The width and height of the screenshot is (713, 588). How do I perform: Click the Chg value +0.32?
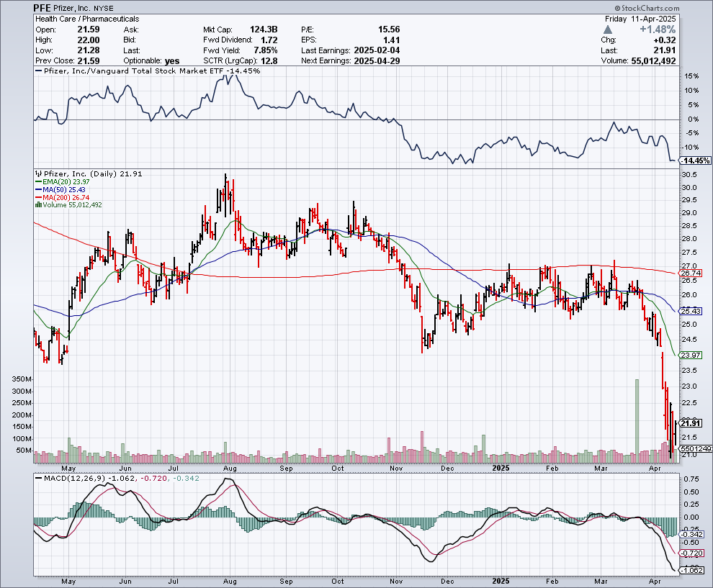coord(665,40)
